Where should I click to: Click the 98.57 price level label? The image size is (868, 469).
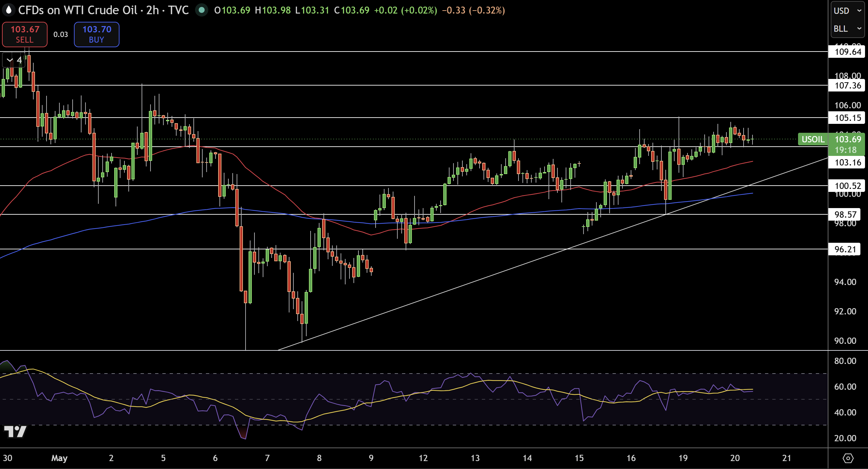point(845,214)
